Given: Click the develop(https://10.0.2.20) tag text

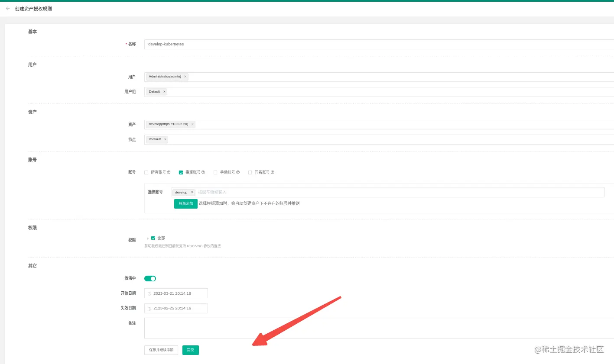Looking at the screenshot, I should [169, 124].
